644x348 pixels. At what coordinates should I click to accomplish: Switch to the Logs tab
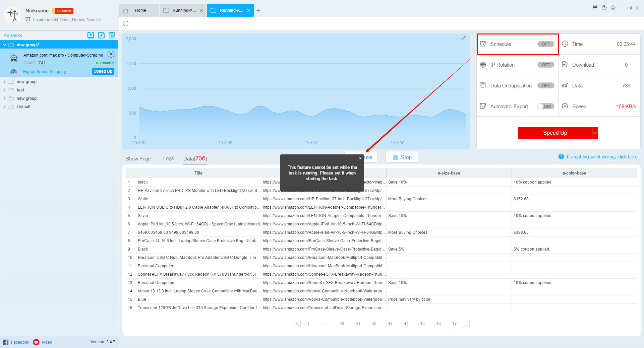point(168,158)
